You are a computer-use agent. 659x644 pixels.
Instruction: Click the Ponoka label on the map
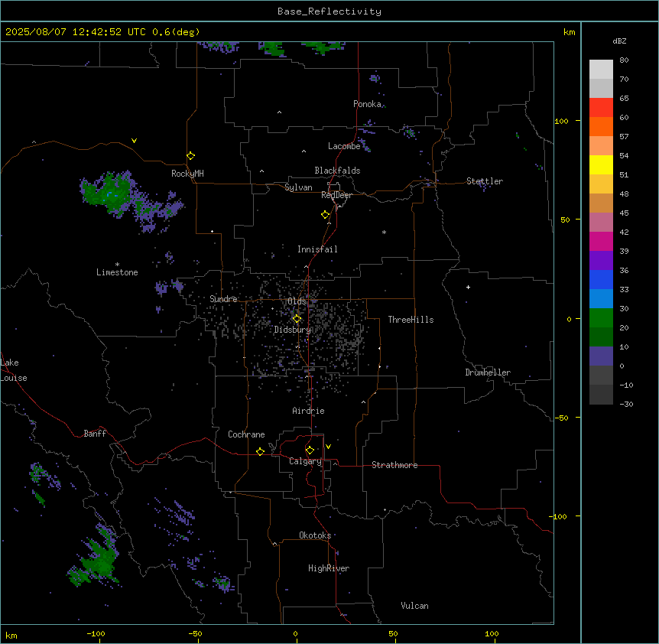(x=367, y=104)
